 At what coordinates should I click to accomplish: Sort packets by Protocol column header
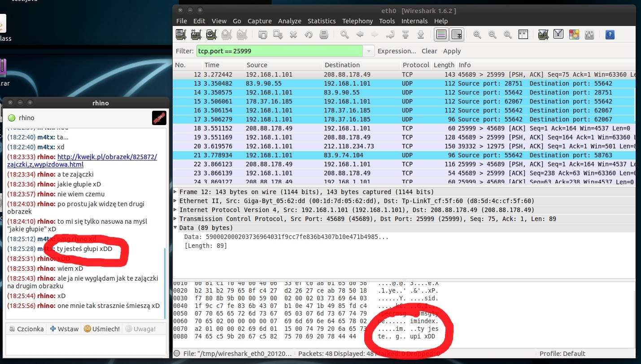tap(416, 65)
